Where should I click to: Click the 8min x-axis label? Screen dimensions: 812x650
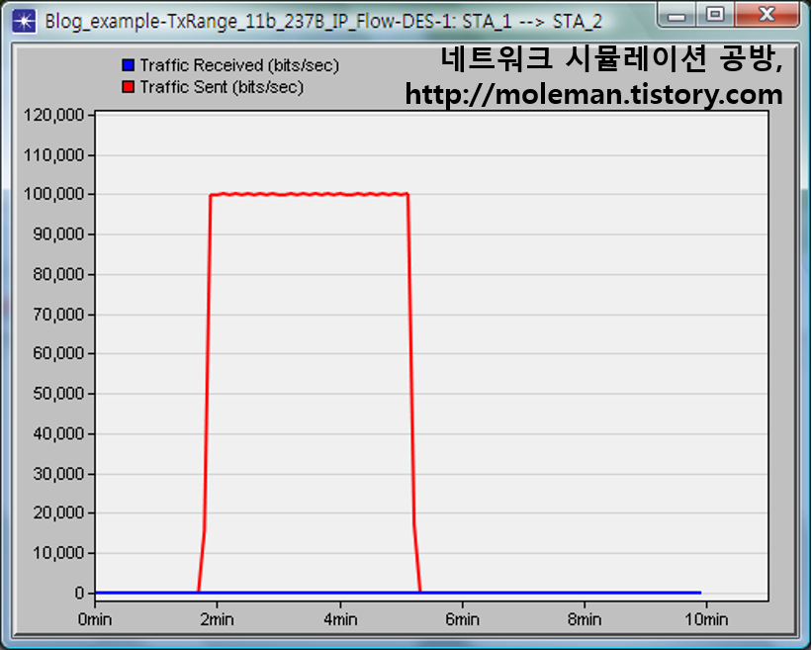[x=585, y=619]
